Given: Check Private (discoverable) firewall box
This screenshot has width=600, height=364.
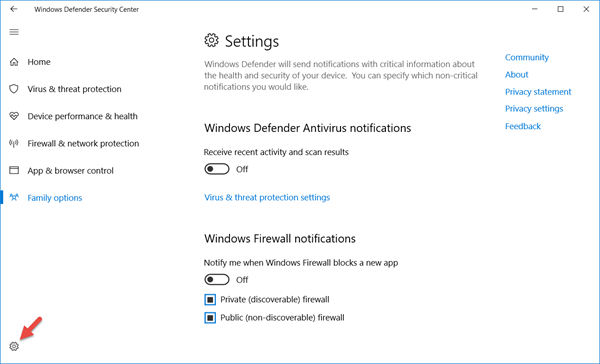Looking at the screenshot, I should pos(210,299).
